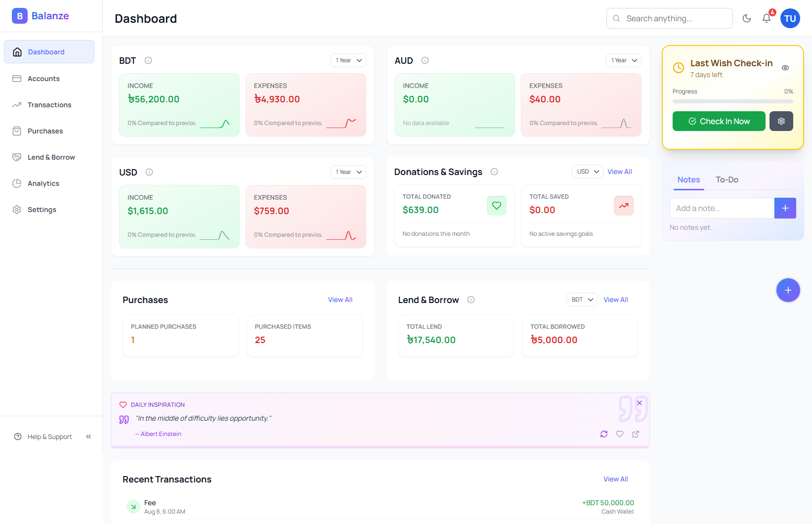This screenshot has height=524, width=812.
Task: Switch to the To-Do tab
Action: [727, 180]
